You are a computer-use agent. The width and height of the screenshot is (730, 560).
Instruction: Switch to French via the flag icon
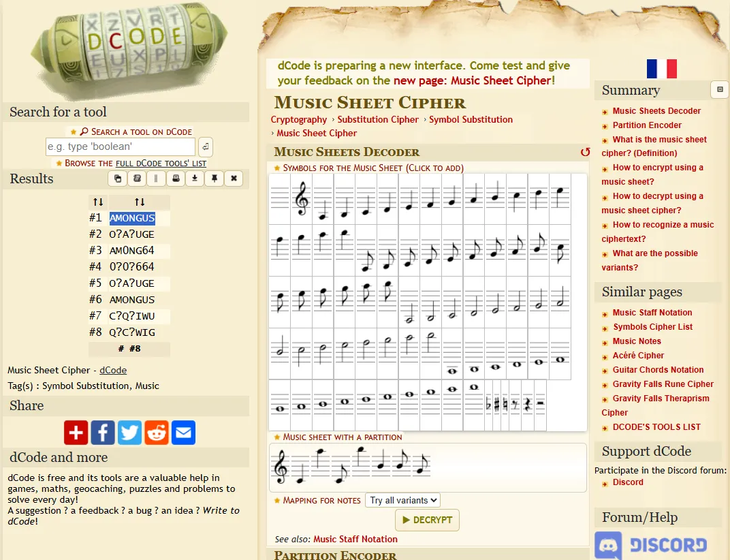[x=661, y=69]
